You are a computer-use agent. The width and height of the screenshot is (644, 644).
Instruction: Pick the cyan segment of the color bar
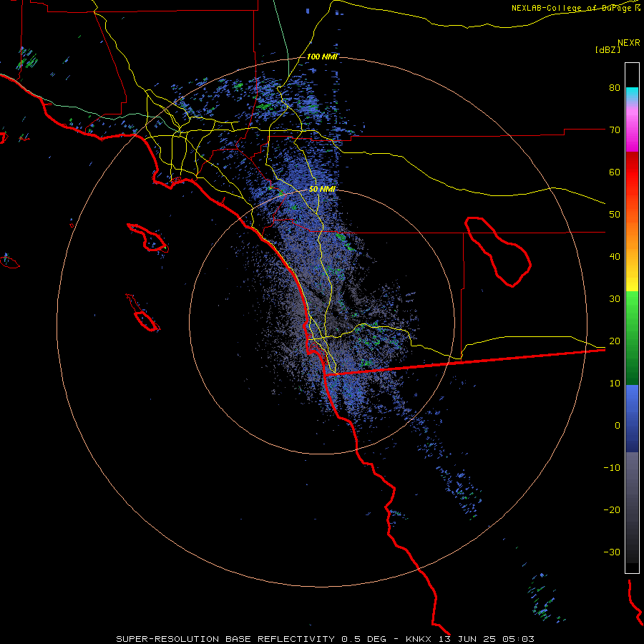tap(632, 94)
